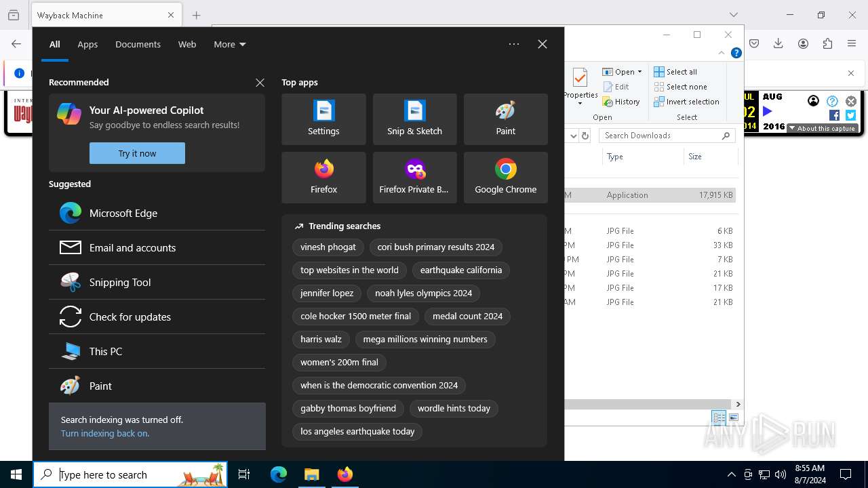Open Firefox Private Browsing tile
The height and width of the screenshot is (488, 868).
[414, 178]
